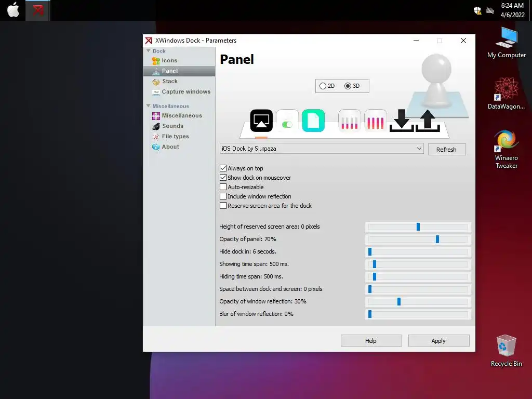
Task: Select the Winaero Tweaker desktop shortcut
Action: coord(506,149)
